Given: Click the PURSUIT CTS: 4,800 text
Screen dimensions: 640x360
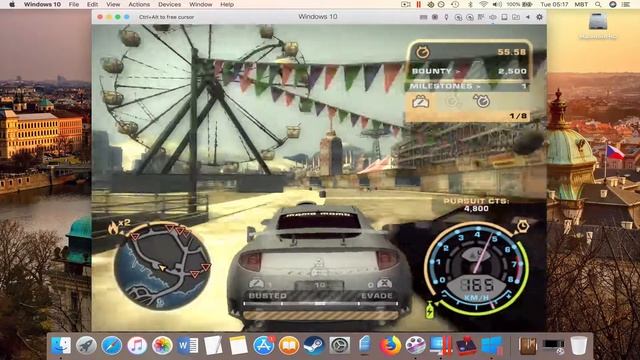Looking at the screenshot, I should (x=476, y=205).
